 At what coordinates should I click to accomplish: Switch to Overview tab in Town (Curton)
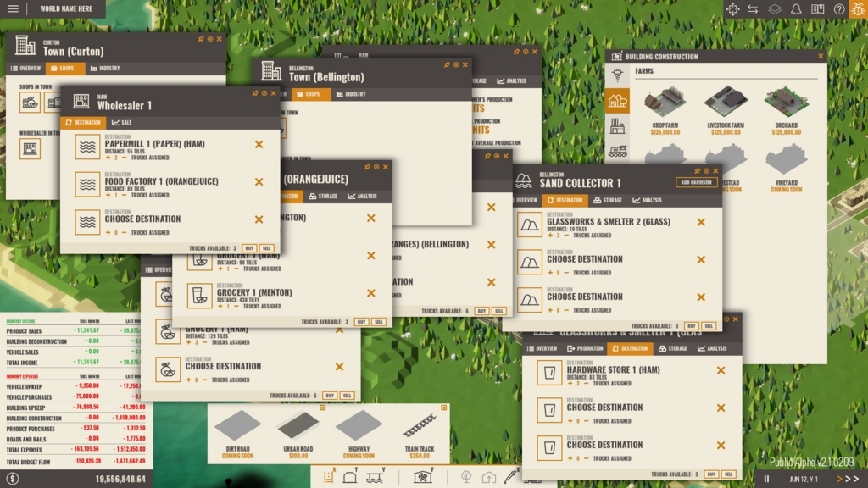coord(26,69)
